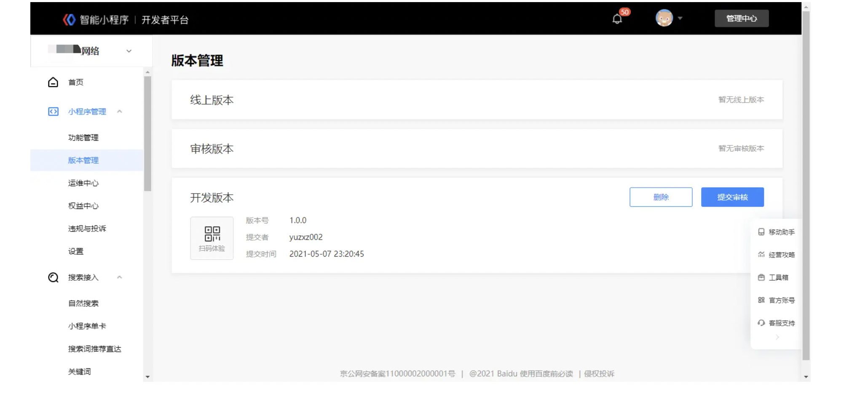Click the page vertical scrollbar thumb

pyautogui.click(x=806, y=185)
